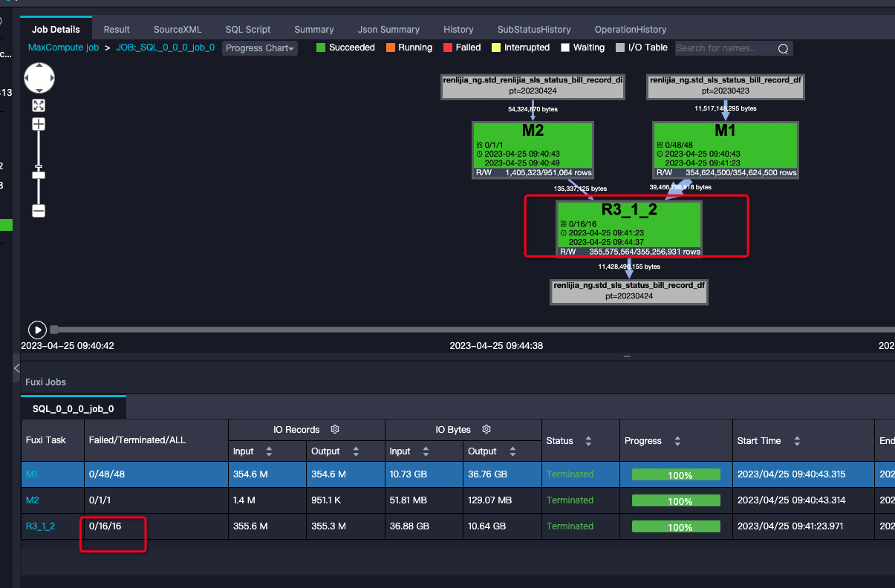Sort the table by Progress
Viewport: 895px width, 588px height.
[x=677, y=441]
